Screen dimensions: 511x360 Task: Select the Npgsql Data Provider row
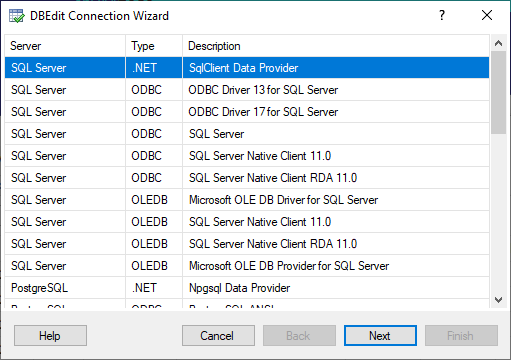pyautogui.click(x=247, y=288)
